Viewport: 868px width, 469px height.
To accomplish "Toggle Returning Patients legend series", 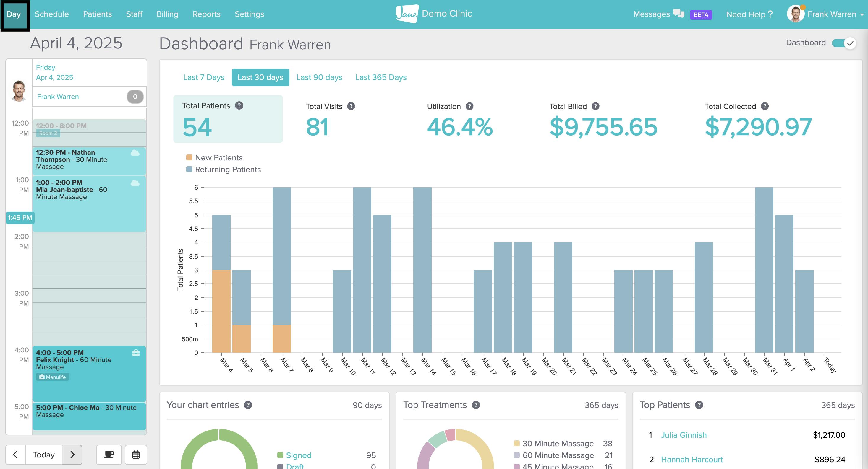I will (x=224, y=169).
